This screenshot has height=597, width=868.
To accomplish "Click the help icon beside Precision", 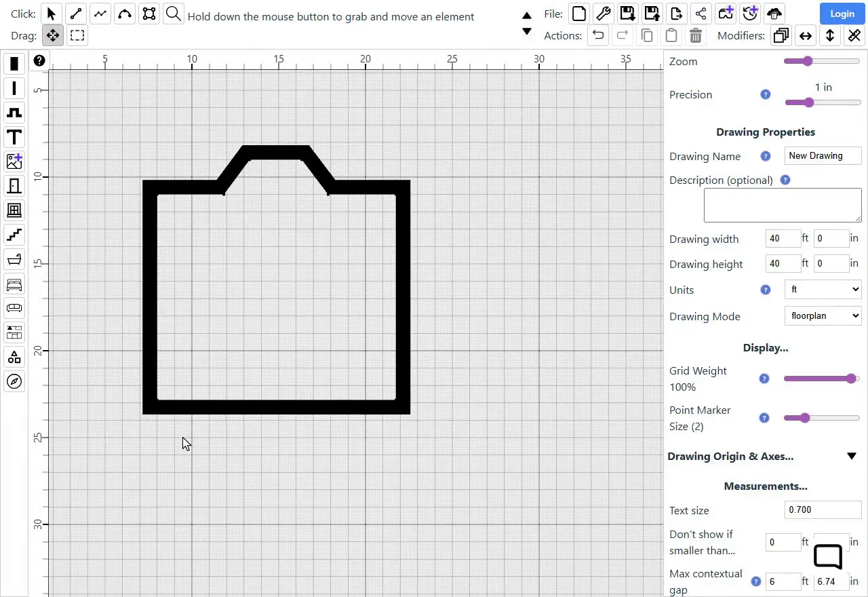I will (x=766, y=95).
